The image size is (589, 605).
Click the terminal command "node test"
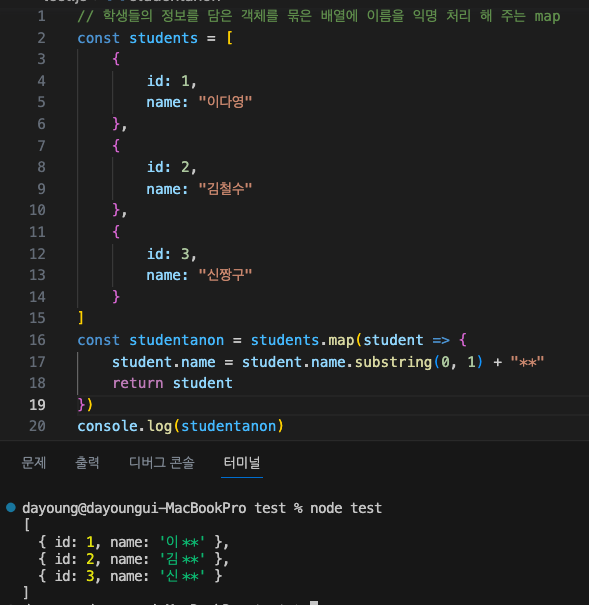(346, 508)
